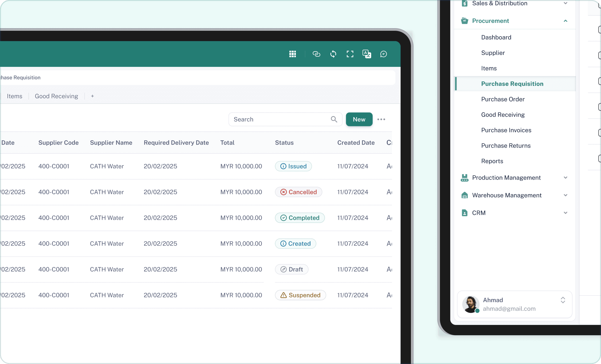Open Supplier in the sidebar
This screenshot has height=364, width=601.
(x=493, y=53)
